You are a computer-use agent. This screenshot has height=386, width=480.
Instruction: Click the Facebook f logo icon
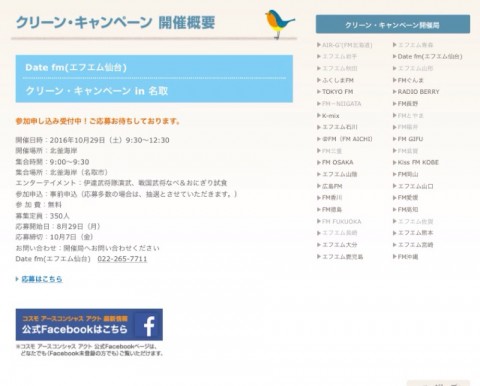click(149, 325)
